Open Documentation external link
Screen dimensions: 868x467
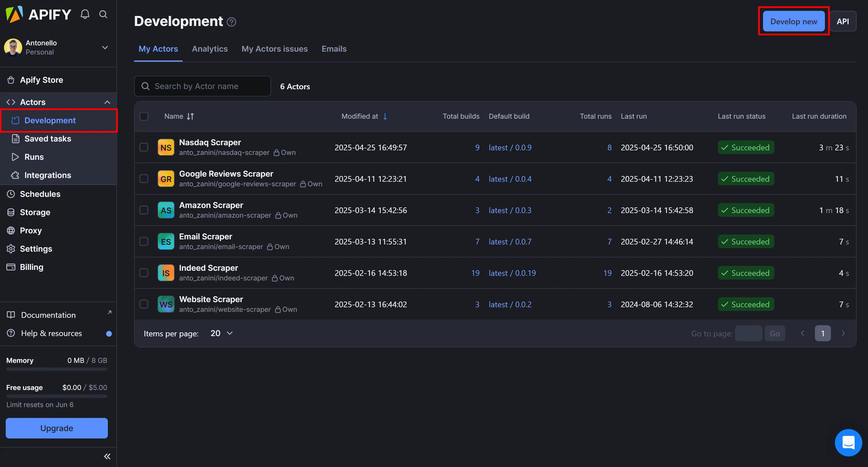coord(58,315)
